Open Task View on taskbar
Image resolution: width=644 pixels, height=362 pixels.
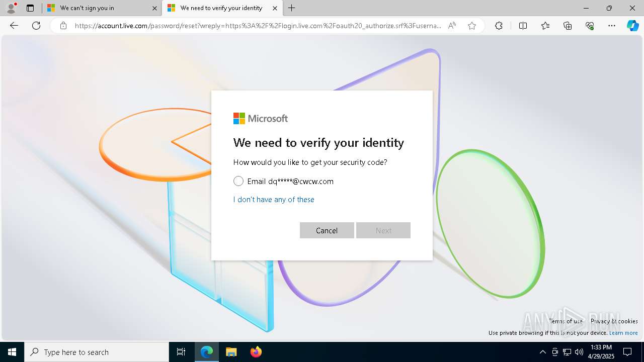pyautogui.click(x=181, y=352)
